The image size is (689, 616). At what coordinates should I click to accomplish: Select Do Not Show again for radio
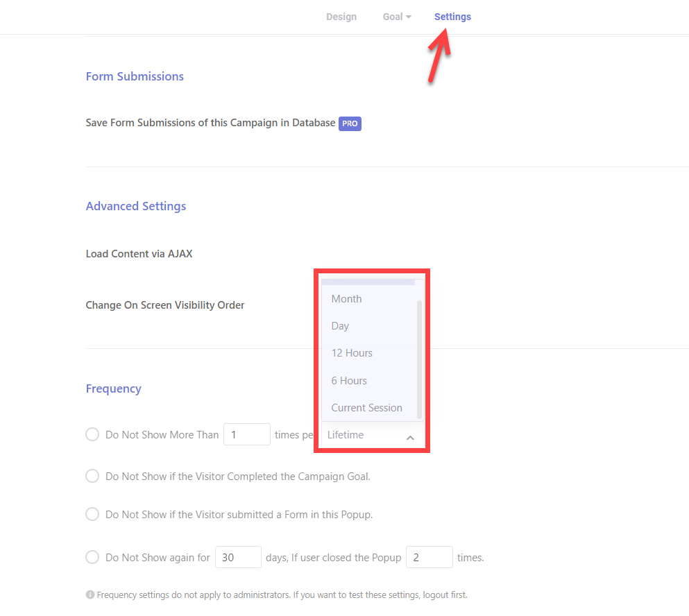click(92, 557)
